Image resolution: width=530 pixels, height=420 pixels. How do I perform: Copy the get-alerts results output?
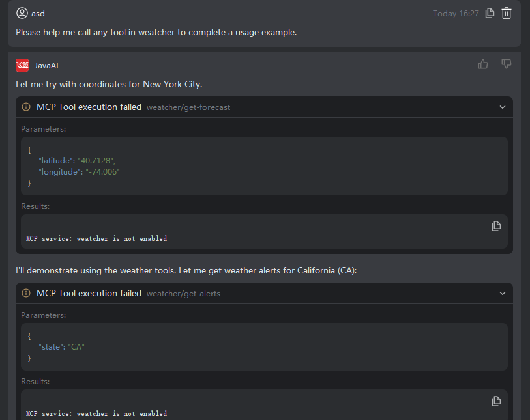coord(496,401)
